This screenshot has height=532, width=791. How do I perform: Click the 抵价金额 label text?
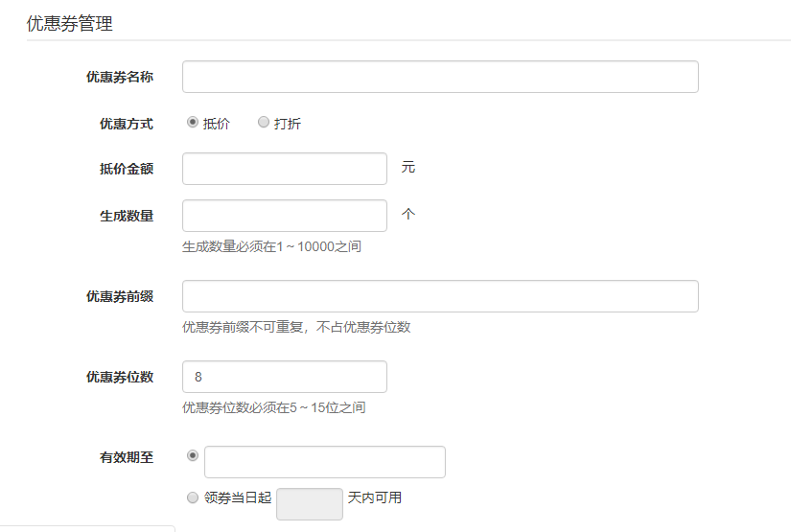127,169
